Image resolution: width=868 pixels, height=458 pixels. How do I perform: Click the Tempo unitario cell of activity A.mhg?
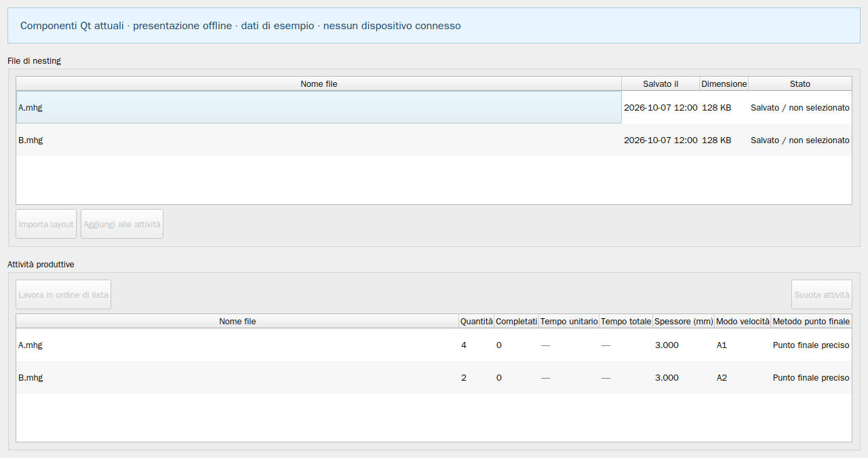click(x=569, y=345)
